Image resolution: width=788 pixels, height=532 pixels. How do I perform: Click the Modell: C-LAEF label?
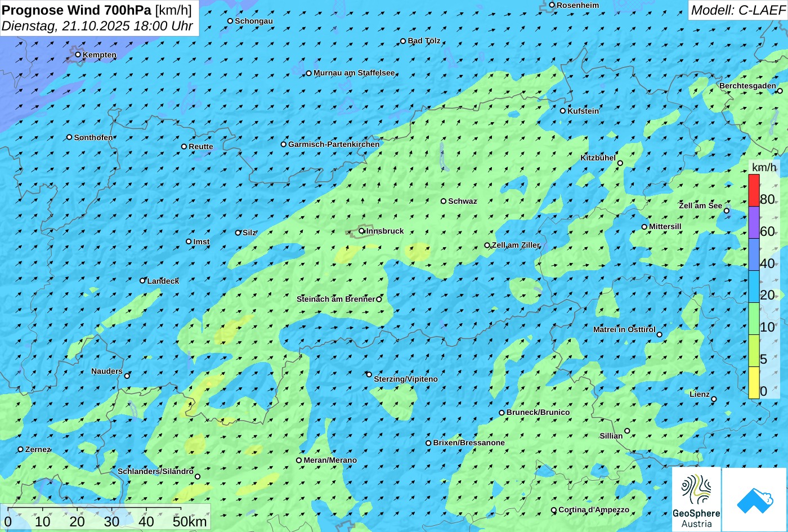tap(738, 10)
